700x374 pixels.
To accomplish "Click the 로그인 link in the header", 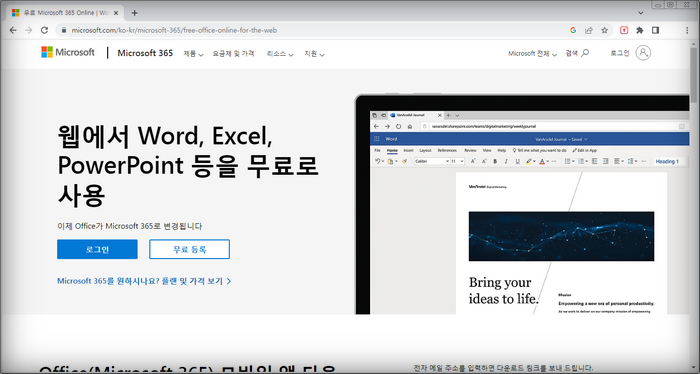I will (x=620, y=53).
